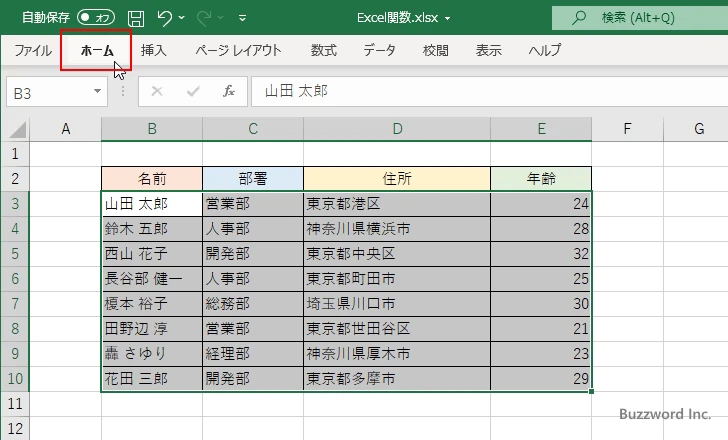Click the 住所 header cell
This screenshot has height=440, width=728.
[x=397, y=179]
